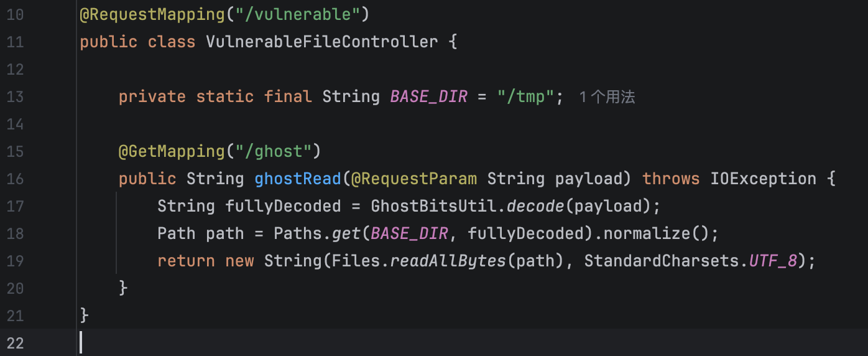
Task: Click the @RequestParam annotation
Action: [413, 179]
